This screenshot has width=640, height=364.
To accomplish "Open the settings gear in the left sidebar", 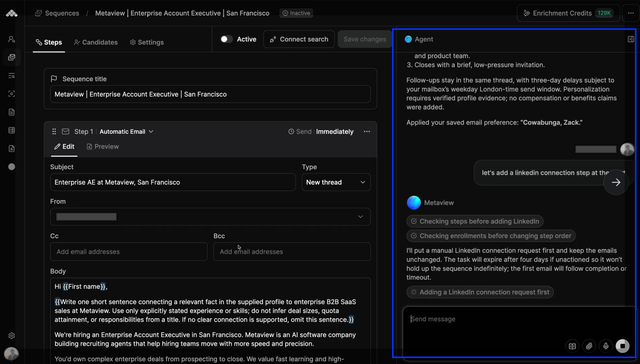I will point(12,336).
